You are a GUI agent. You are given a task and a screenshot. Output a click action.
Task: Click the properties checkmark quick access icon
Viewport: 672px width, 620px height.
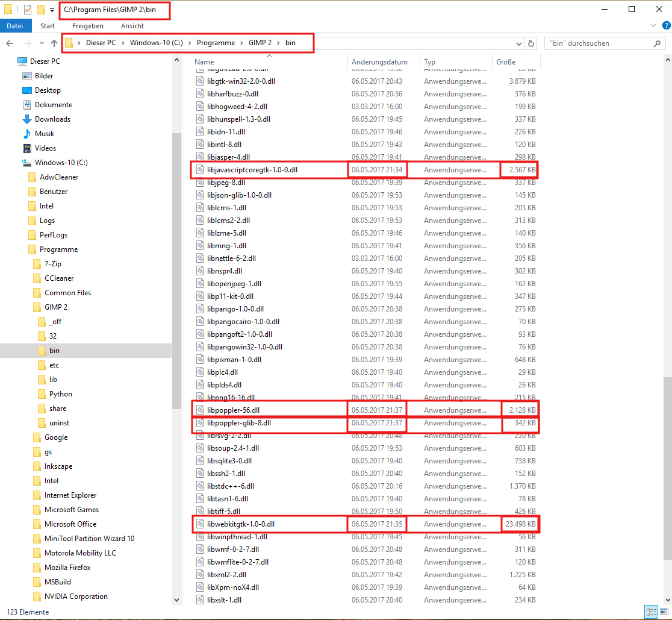[28, 10]
